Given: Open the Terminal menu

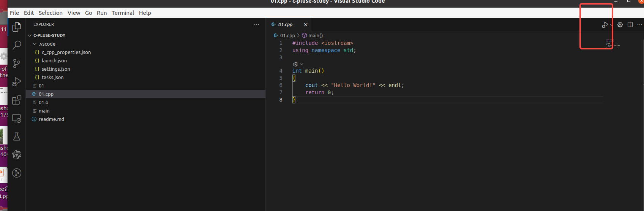Looking at the screenshot, I should pyautogui.click(x=123, y=13).
